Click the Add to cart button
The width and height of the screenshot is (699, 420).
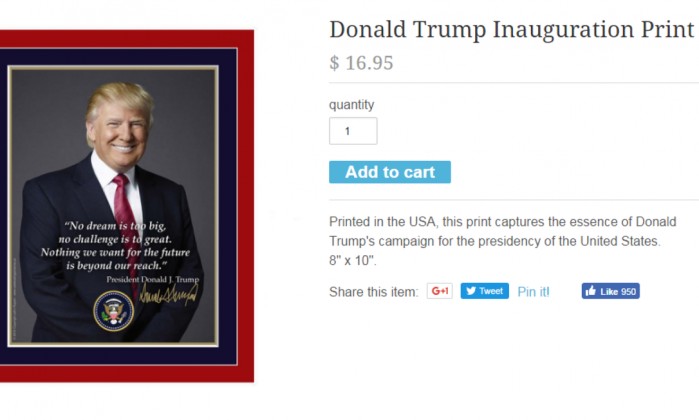(390, 172)
